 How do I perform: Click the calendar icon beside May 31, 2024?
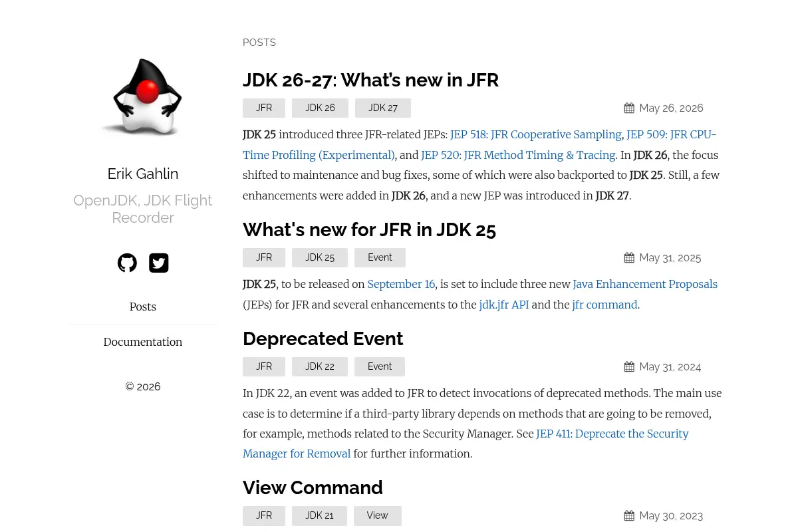click(x=629, y=367)
